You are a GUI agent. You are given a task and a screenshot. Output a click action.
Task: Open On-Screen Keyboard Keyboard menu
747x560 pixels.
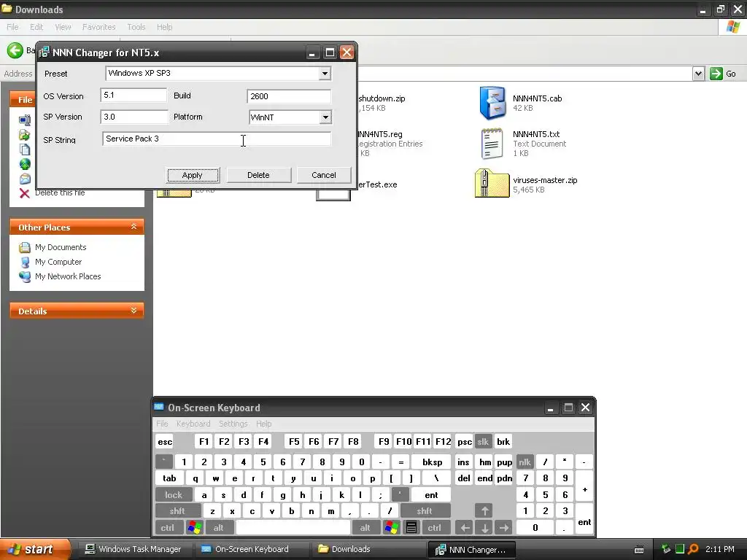[x=193, y=424]
